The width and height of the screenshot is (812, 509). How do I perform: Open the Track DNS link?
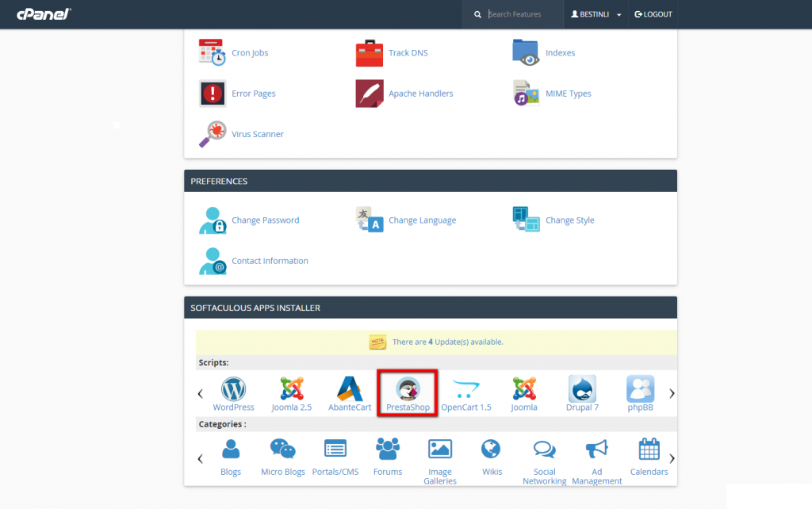click(408, 53)
